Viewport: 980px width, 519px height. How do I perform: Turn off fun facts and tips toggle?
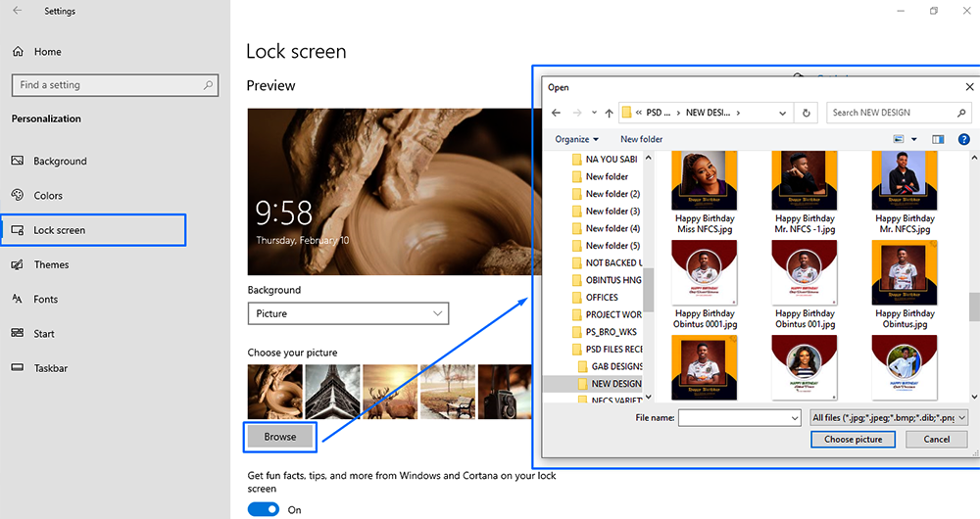(263, 509)
